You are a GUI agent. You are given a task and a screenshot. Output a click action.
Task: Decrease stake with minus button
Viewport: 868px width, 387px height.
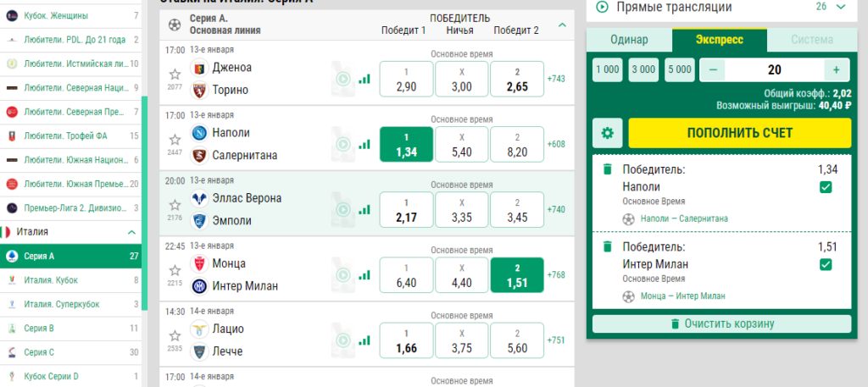pyautogui.click(x=713, y=69)
